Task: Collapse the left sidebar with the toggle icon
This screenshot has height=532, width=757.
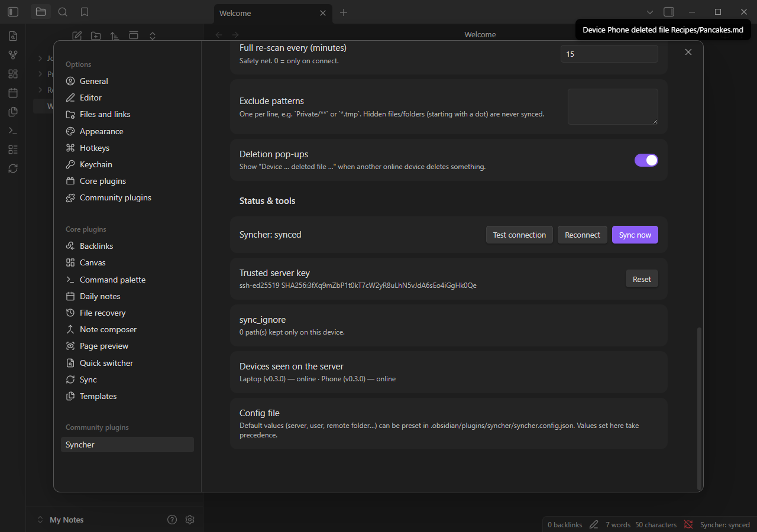Action: pos(13,12)
